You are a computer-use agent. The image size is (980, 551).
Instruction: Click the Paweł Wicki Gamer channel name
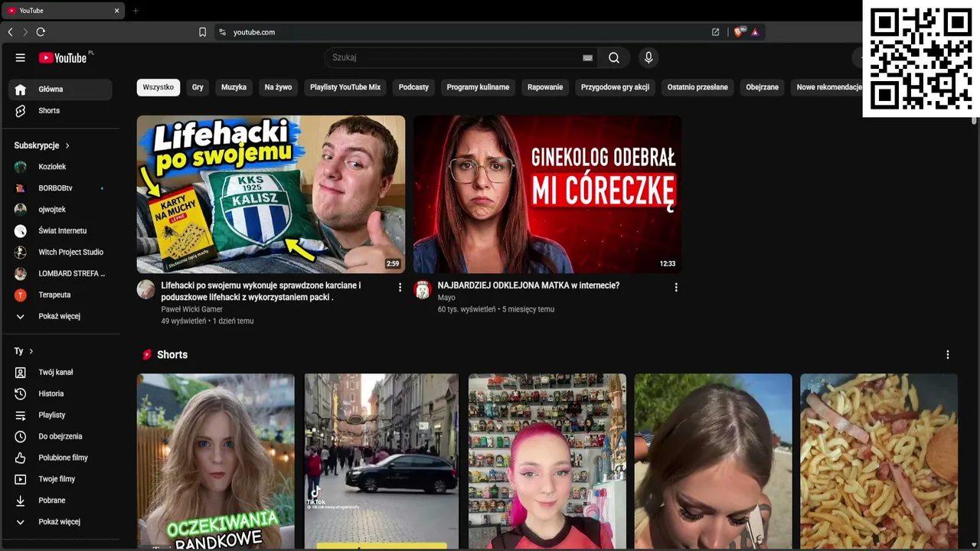tap(191, 309)
